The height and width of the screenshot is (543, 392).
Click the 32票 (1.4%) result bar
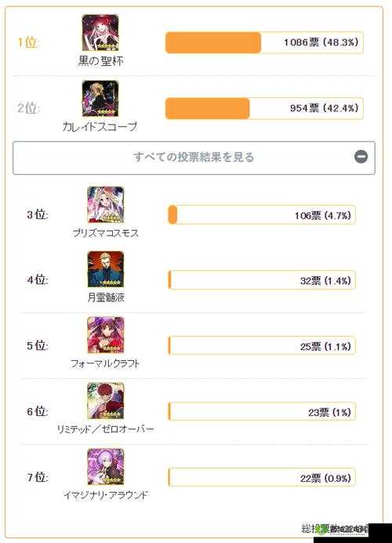[262, 280]
